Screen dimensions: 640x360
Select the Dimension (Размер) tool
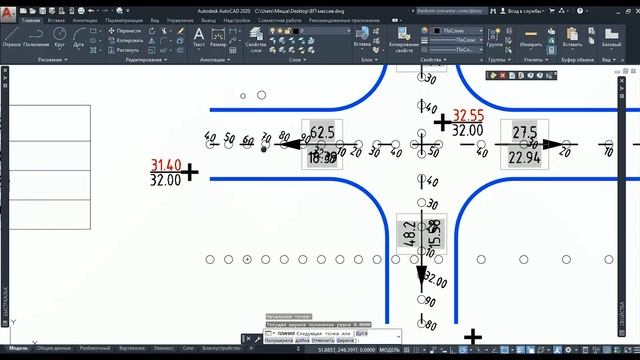[x=218, y=37]
